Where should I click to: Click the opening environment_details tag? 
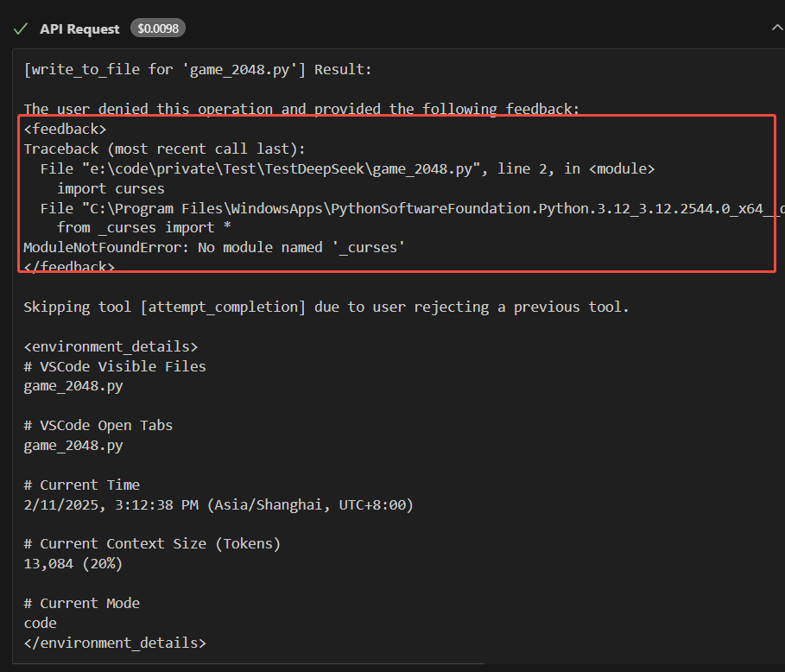[111, 346]
